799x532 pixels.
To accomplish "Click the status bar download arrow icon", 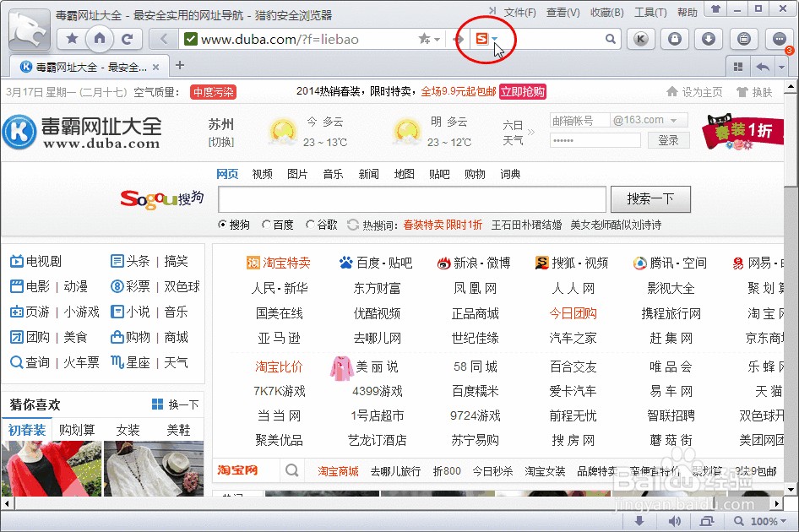I will [x=639, y=521].
